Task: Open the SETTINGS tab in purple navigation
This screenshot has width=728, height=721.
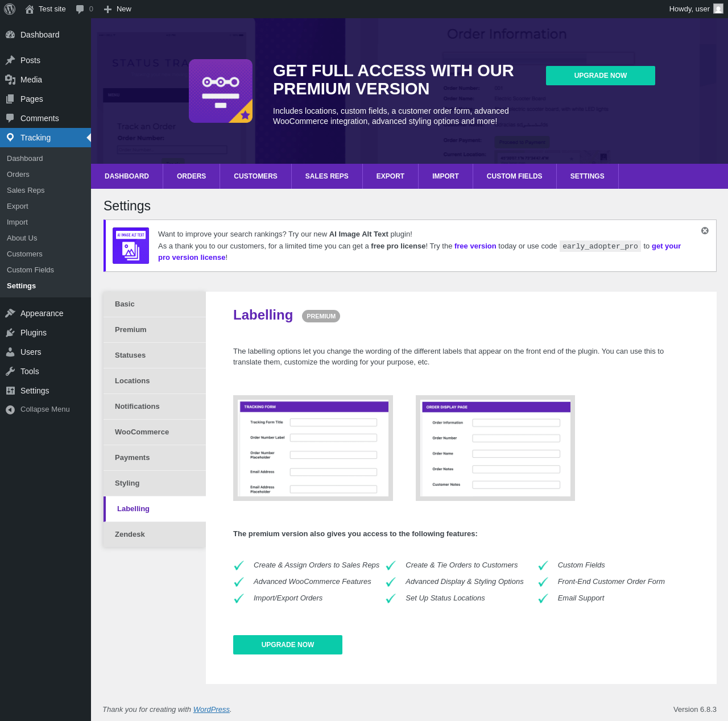Action: [x=588, y=176]
